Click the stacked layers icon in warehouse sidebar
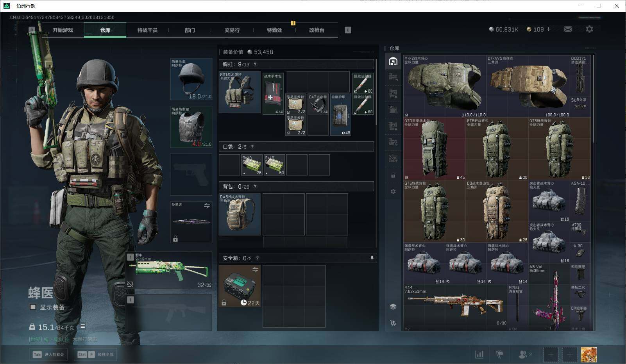 pyautogui.click(x=393, y=307)
